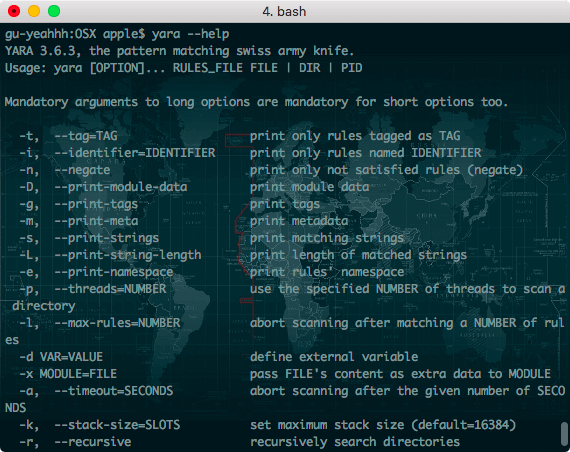Screen dimensions: 570x452
Task: Click the "--threads=NUMBER" option
Action: point(111,289)
